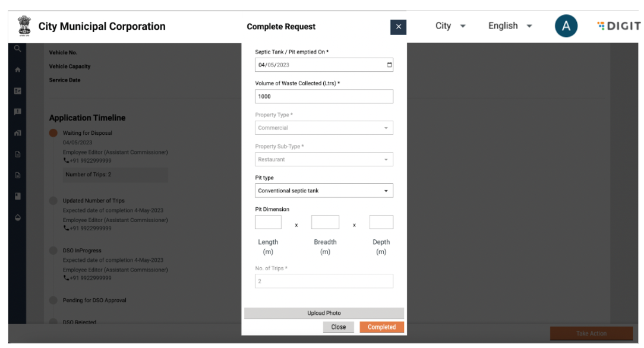The width and height of the screenshot is (644, 348).
Task: Close the Complete Request dialog with X
Action: (398, 27)
